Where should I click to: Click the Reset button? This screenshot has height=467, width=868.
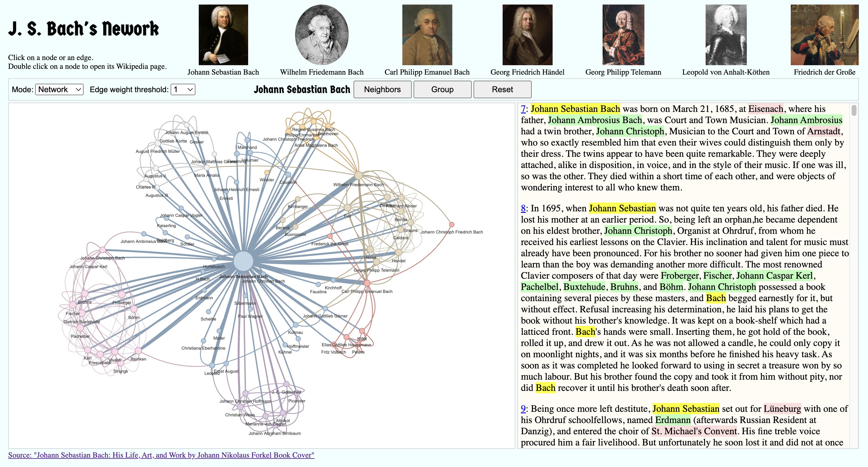coord(502,89)
